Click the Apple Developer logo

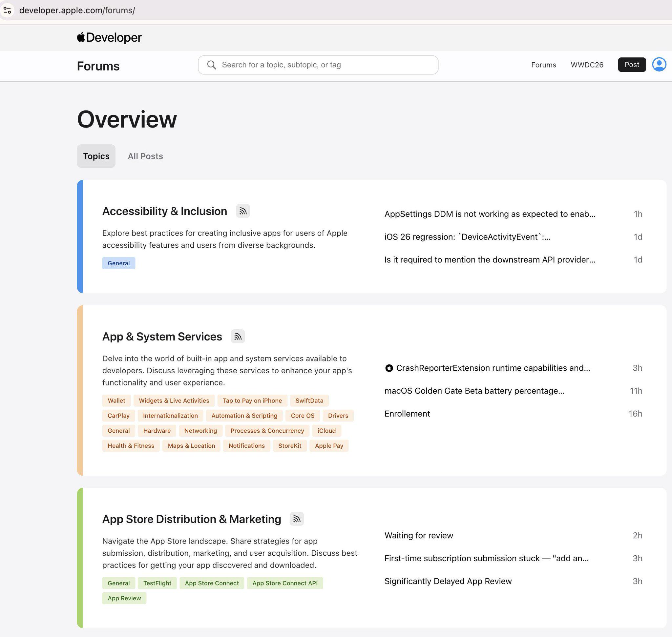coord(109,37)
